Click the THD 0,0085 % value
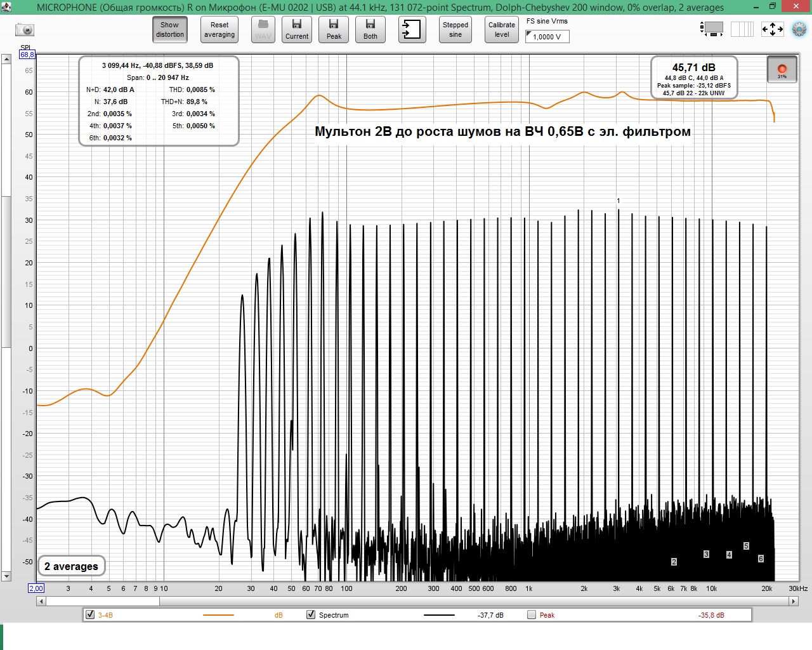The width and height of the screenshot is (812, 650). (x=200, y=90)
